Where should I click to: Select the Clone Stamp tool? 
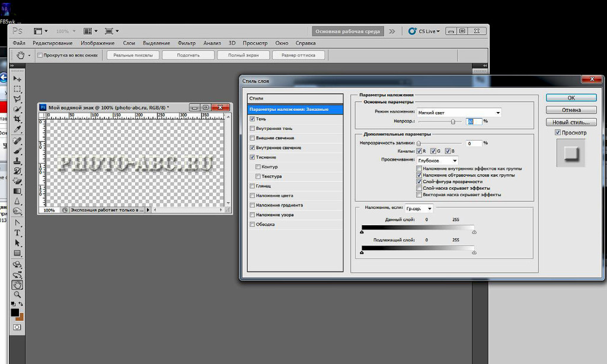pos(17,161)
